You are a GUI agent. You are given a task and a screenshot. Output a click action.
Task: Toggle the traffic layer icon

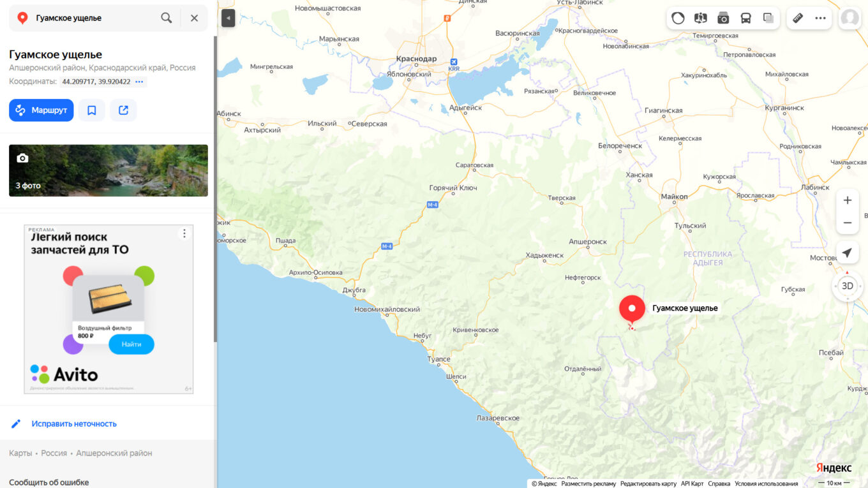tap(678, 18)
